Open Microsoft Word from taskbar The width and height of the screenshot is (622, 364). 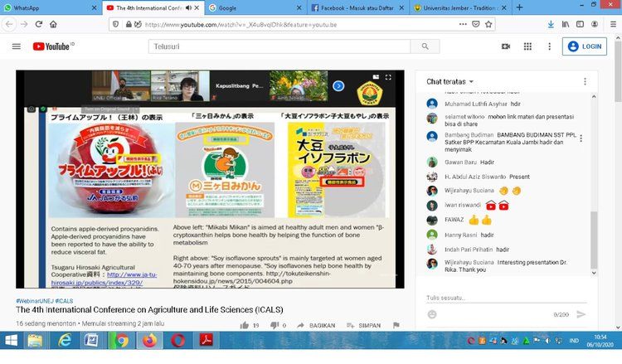pos(91,341)
